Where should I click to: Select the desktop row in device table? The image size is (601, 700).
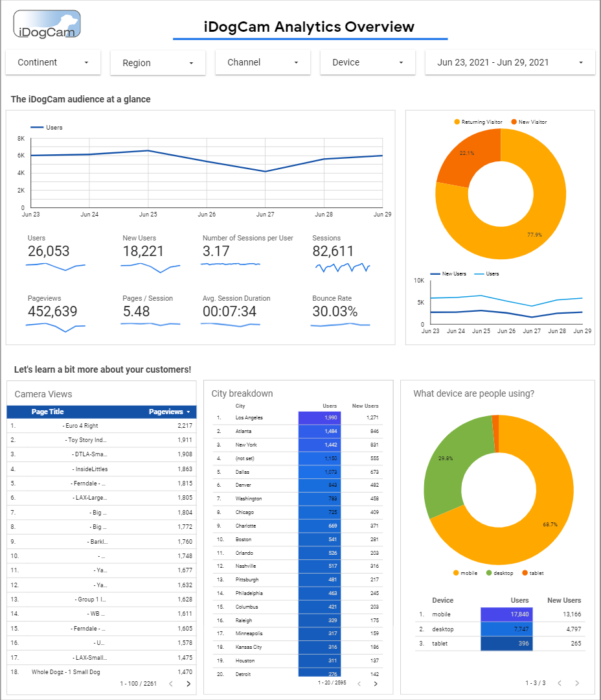(500, 629)
